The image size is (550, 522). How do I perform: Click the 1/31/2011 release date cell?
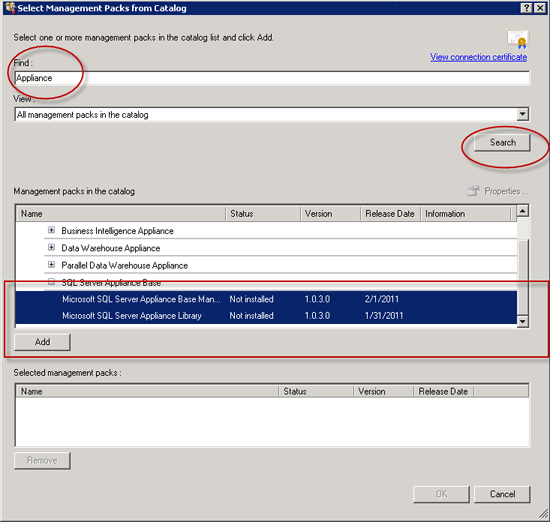pos(384,315)
